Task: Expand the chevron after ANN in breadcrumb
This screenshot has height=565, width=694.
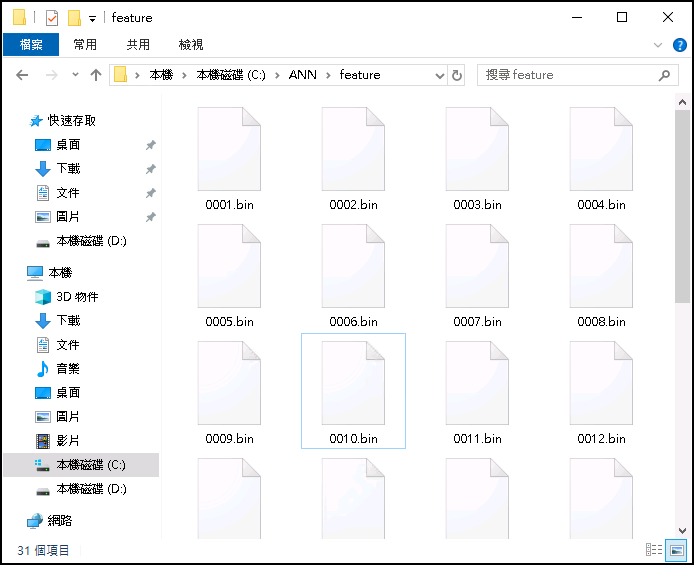Action: click(x=328, y=75)
